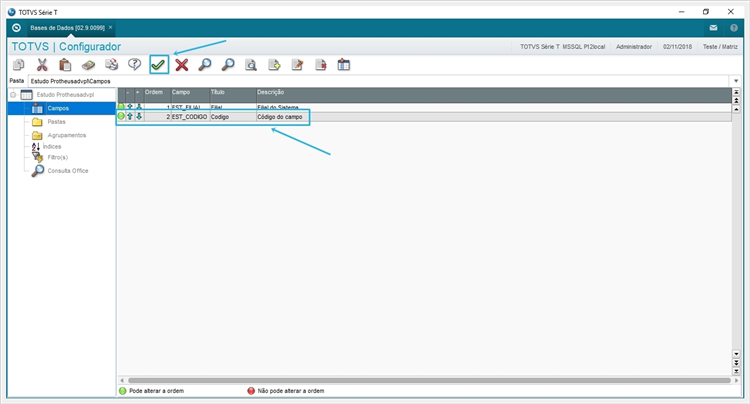The height and width of the screenshot is (404, 750).
Task: Move EST_CODIGO row up with arrow
Action: [130, 116]
